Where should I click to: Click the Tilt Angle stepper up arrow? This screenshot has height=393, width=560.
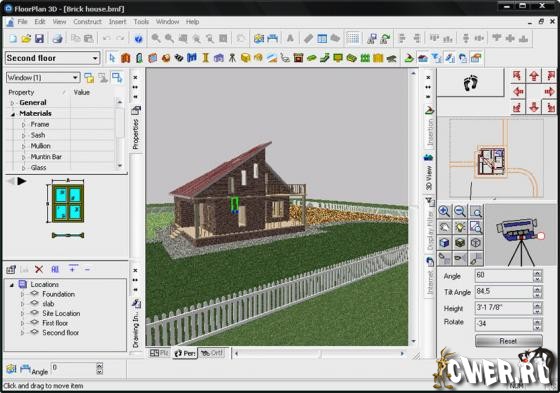[538, 289]
